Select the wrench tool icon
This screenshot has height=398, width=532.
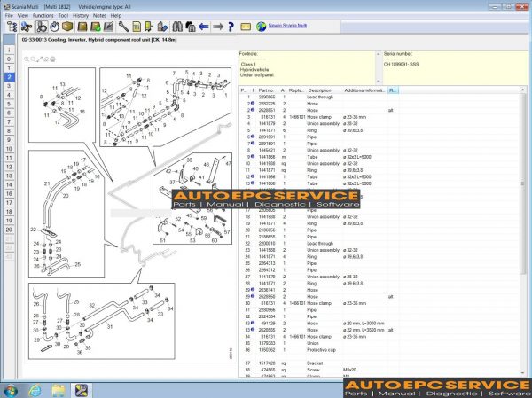[123, 27]
